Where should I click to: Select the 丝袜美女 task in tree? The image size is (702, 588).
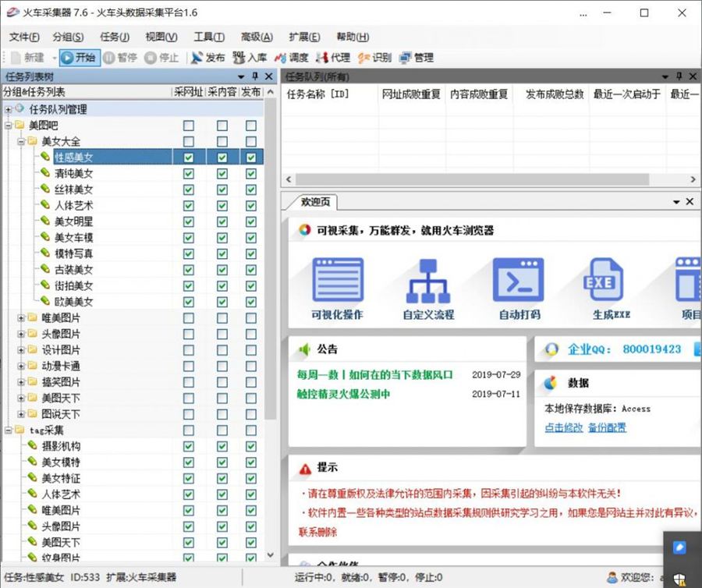[73, 190]
